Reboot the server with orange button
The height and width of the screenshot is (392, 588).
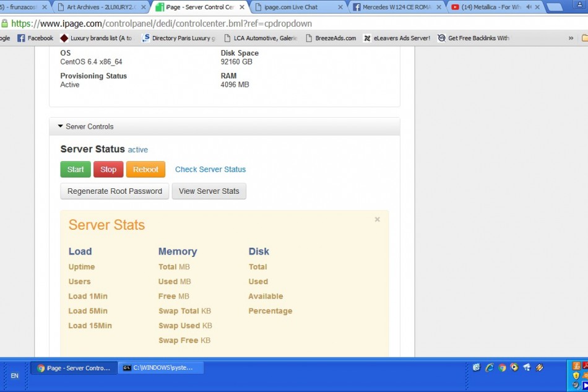click(x=145, y=169)
